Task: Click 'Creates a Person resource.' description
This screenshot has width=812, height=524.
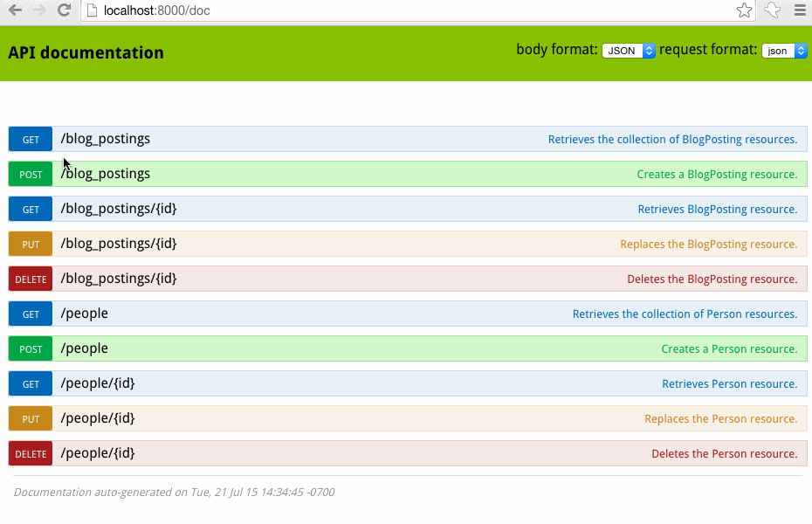Action: point(730,349)
